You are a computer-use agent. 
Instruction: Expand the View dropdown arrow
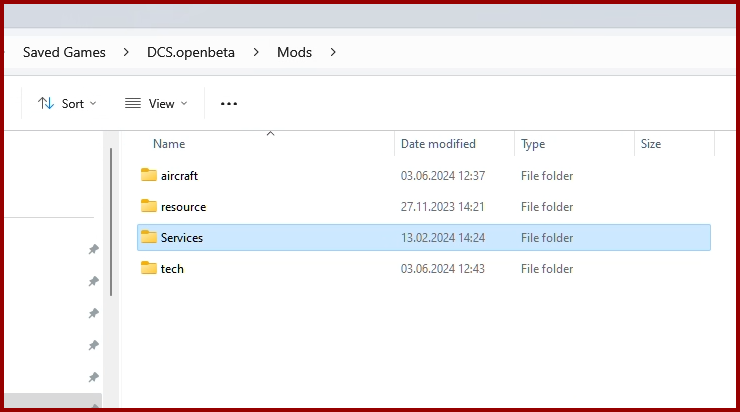tap(184, 103)
